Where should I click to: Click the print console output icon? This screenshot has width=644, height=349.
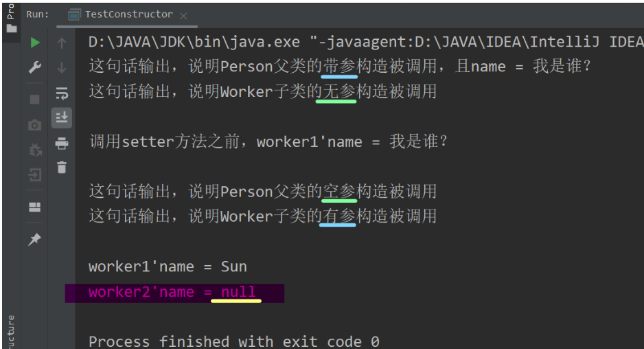62,144
